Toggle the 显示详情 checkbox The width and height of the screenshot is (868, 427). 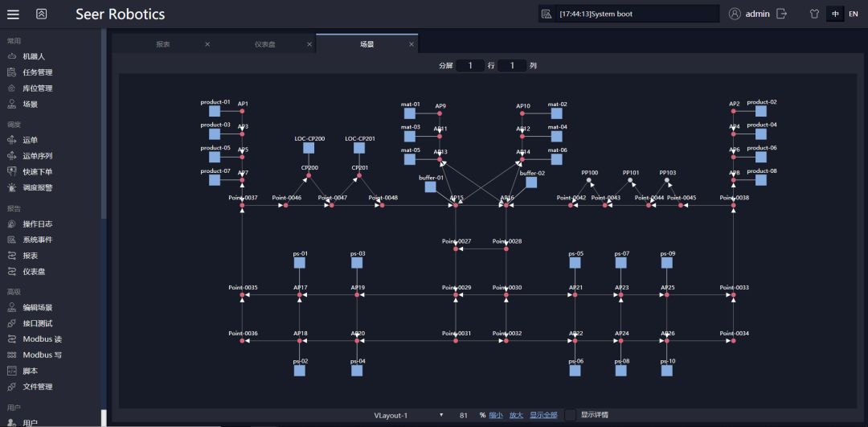570,415
